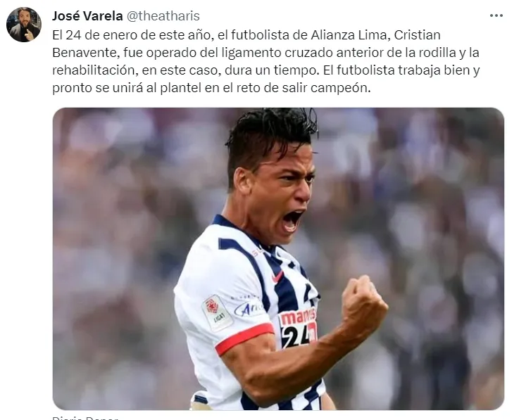This screenshot has height=420, width=519.
Task: Open the attached photo of the footballer
Action: [278, 259]
